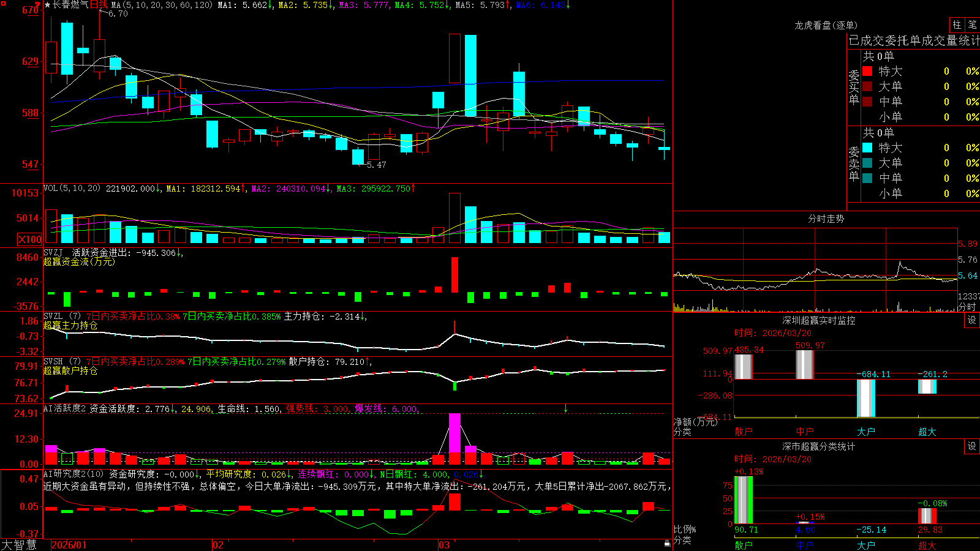Click the small red square icon at top-left corner
This screenshot has width=980, height=551.
coord(3,3)
